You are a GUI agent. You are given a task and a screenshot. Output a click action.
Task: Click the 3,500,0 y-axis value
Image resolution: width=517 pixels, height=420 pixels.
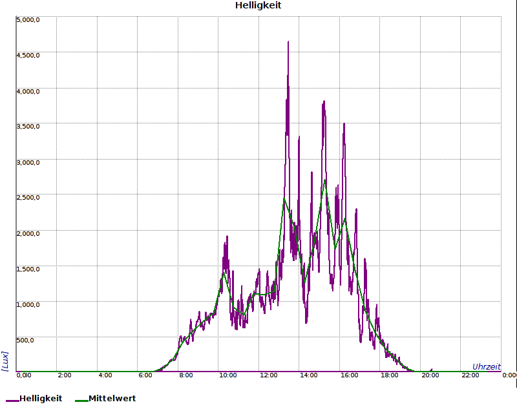tap(28, 126)
